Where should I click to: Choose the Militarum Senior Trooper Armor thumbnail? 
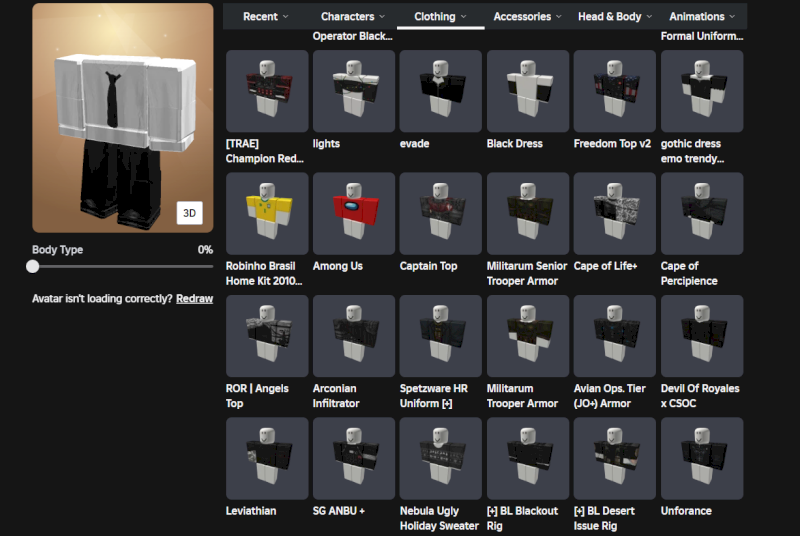[528, 213]
